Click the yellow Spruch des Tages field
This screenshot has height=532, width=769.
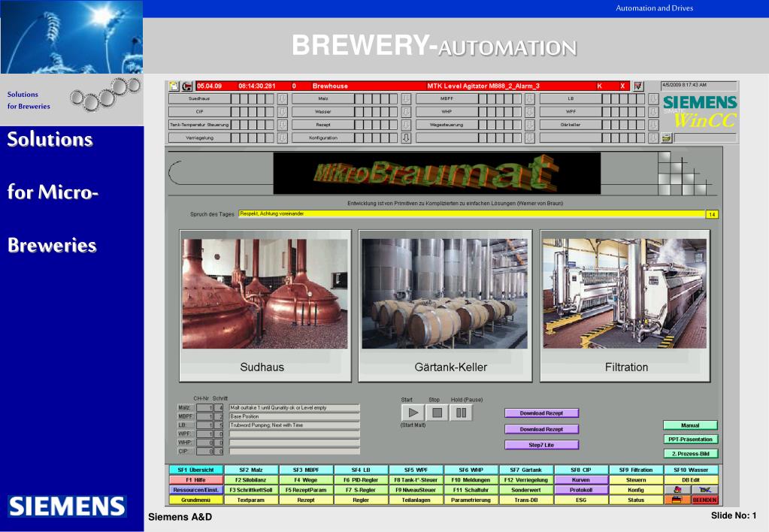pos(471,214)
